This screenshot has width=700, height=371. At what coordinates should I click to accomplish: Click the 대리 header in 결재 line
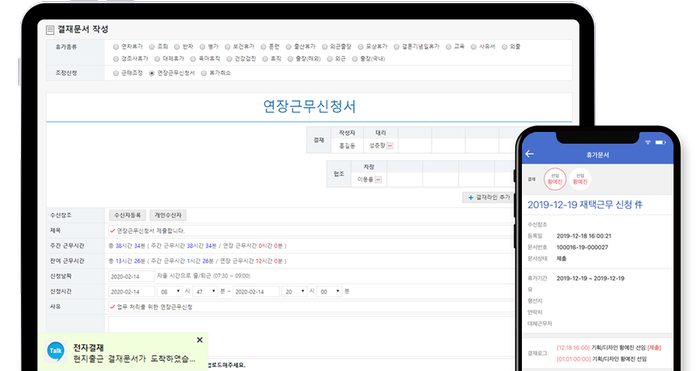(380, 133)
